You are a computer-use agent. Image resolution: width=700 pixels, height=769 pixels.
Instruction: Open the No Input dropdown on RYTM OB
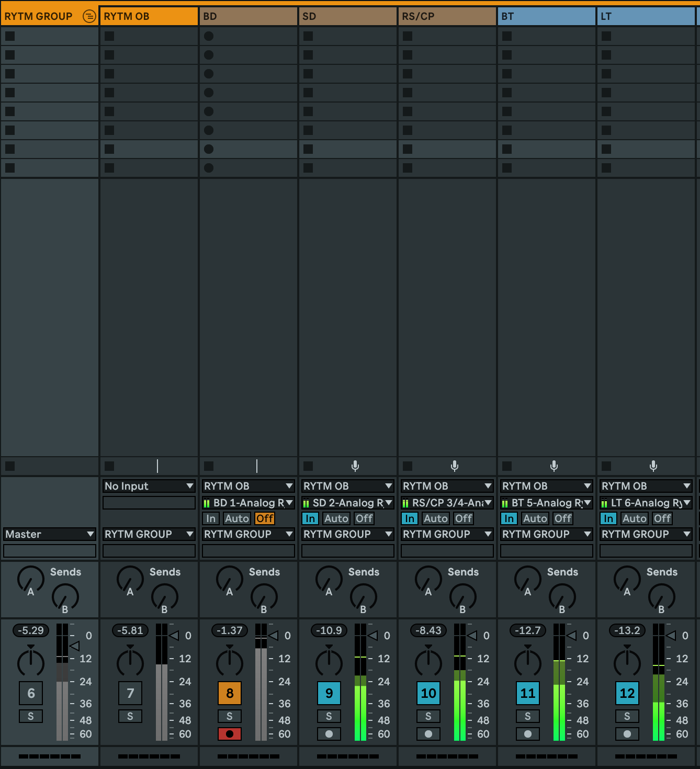(x=149, y=486)
